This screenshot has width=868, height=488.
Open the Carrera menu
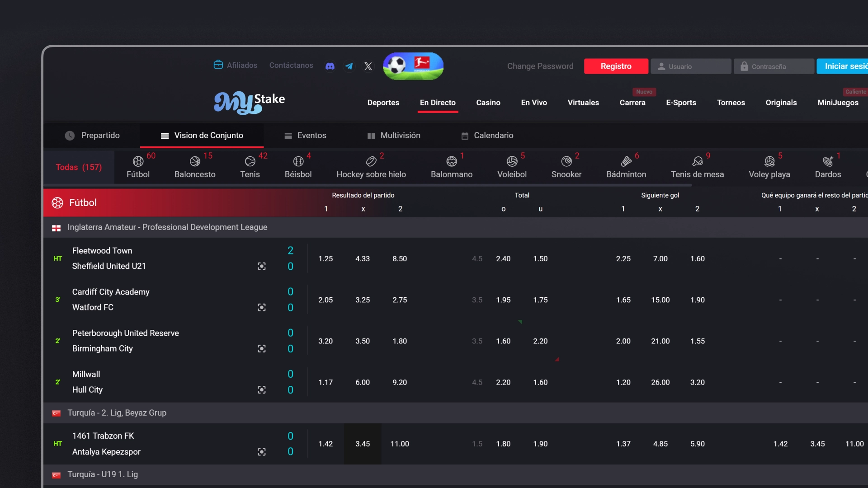pyautogui.click(x=632, y=103)
